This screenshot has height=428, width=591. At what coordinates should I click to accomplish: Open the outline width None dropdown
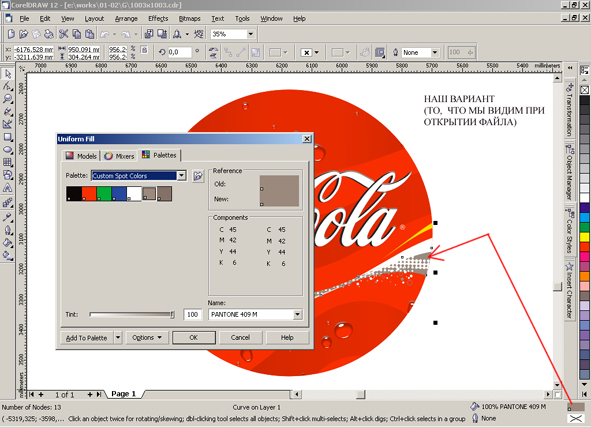click(435, 52)
